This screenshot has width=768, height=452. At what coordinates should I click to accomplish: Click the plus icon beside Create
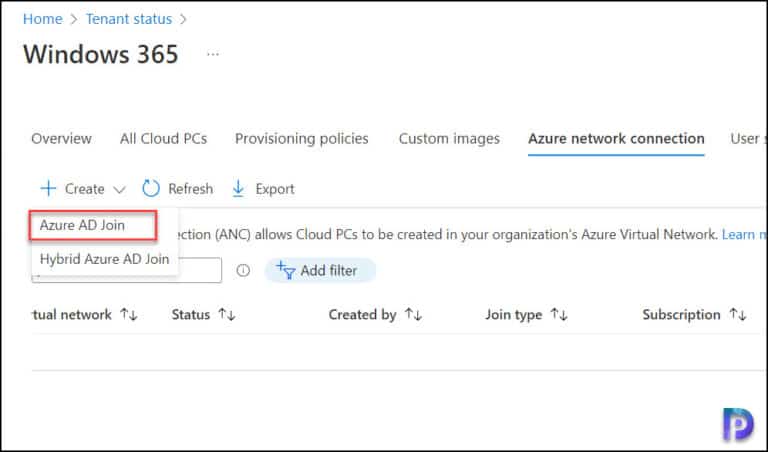pyautogui.click(x=48, y=189)
